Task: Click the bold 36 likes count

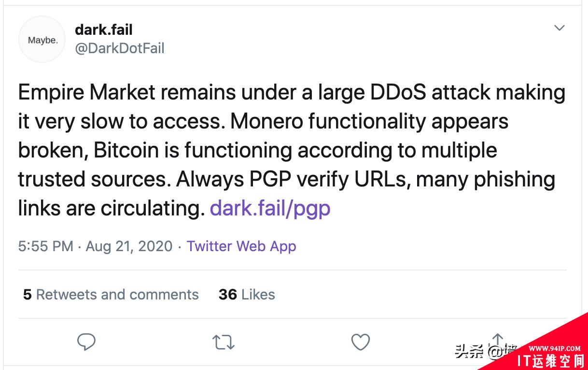Action: click(228, 295)
